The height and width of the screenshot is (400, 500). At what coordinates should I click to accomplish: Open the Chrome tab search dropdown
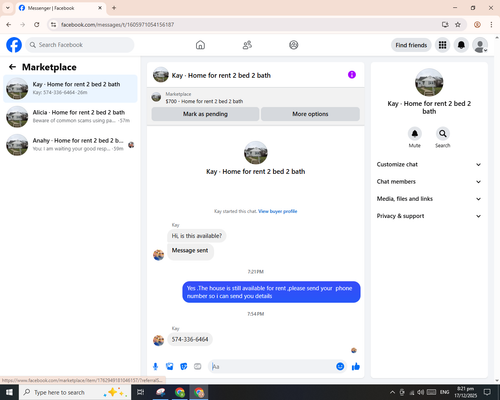(8, 8)
